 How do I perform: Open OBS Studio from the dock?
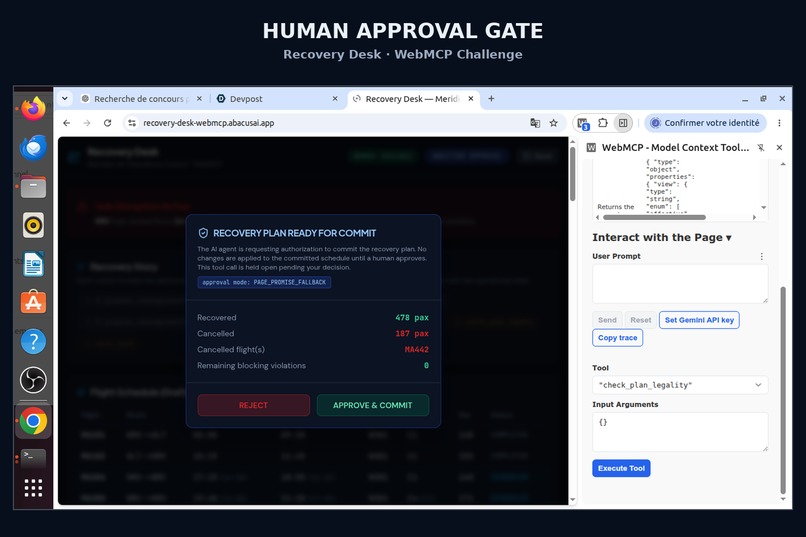coord(33,380)
